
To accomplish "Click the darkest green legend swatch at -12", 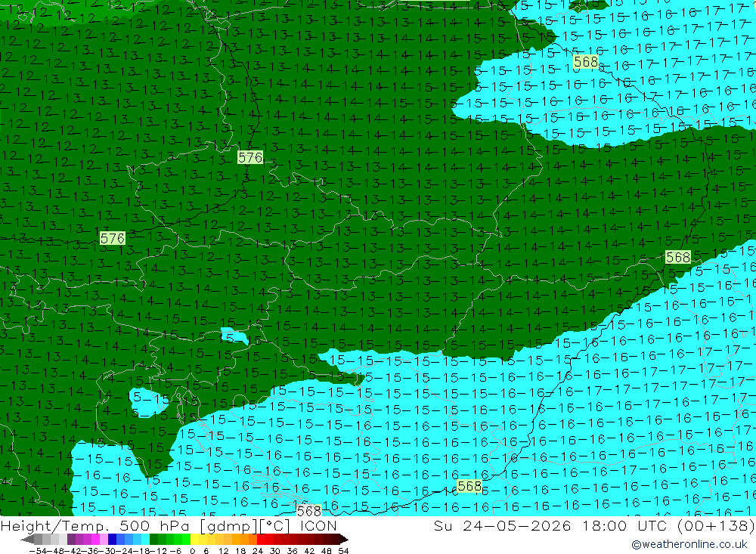I will (x=153, y=540).
